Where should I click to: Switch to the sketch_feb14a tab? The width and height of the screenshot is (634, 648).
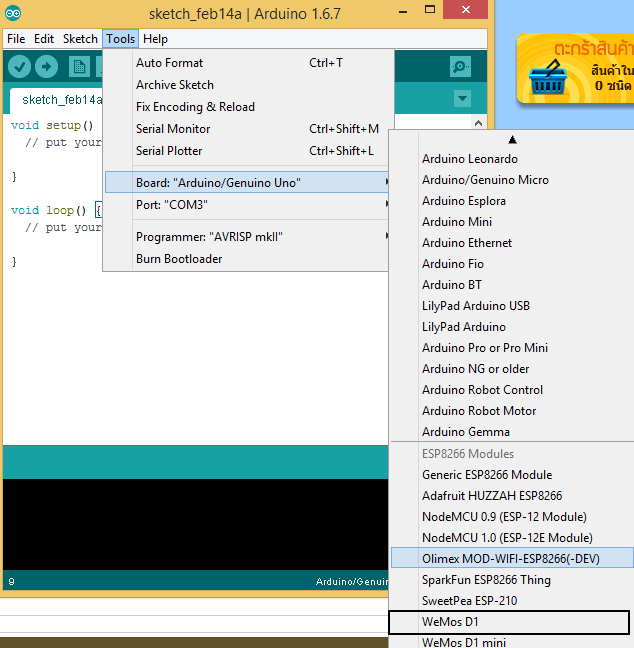(x=58, y=100)
